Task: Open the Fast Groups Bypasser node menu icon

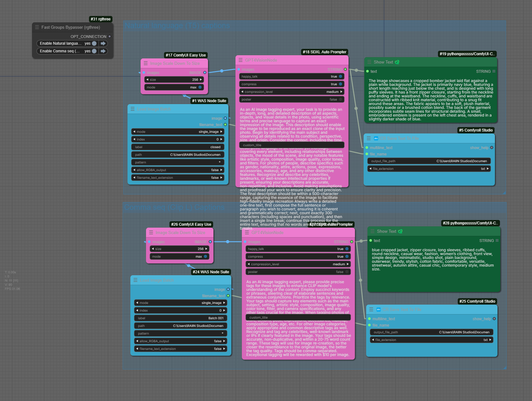Action: [37, 27]
